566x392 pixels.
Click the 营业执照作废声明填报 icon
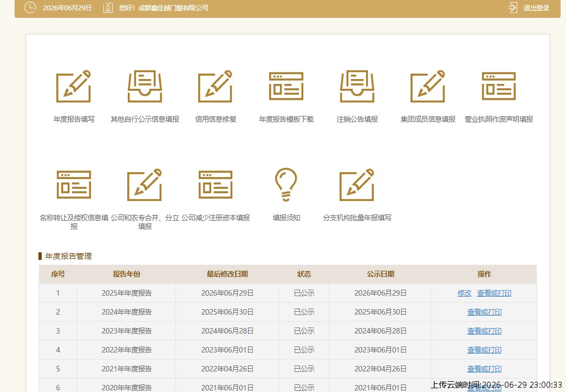[x=498, y=86]
